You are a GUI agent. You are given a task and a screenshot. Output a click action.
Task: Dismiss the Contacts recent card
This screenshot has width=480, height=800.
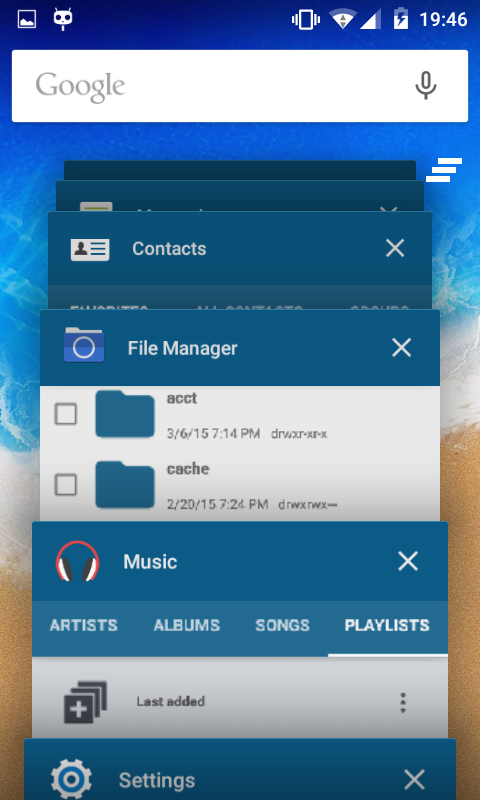pos(395,248)
